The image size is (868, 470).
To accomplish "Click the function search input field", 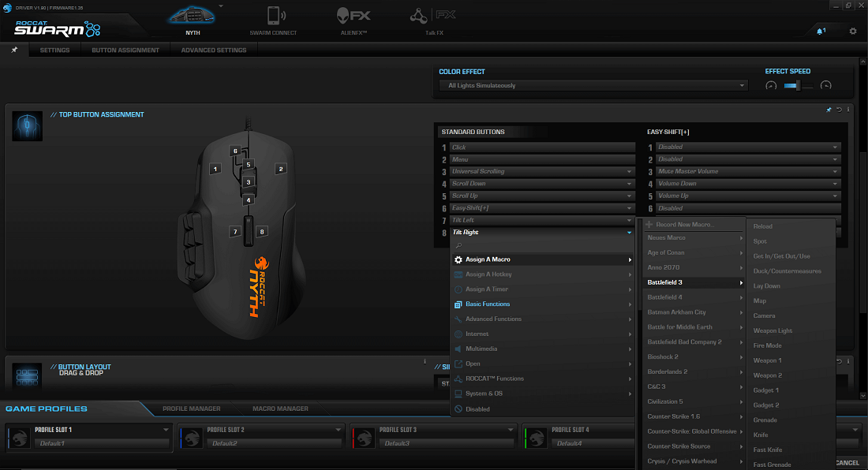I will (x=543, y=245).
